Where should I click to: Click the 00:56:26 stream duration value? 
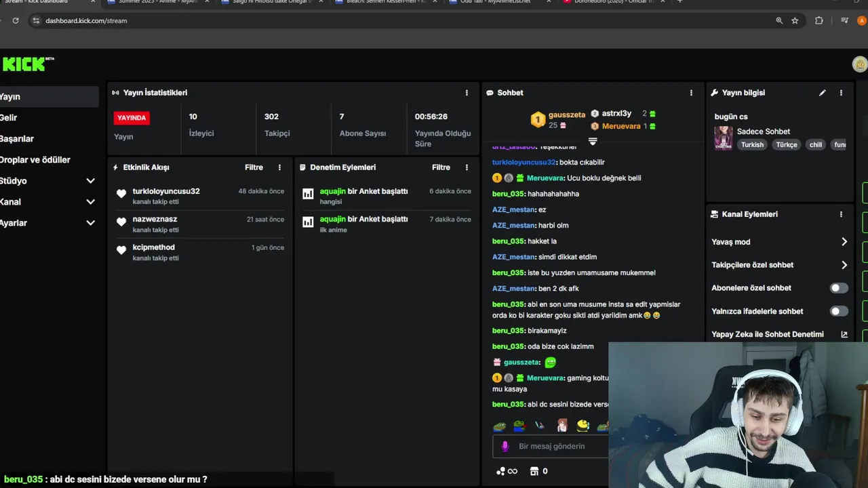coord(431,117)
